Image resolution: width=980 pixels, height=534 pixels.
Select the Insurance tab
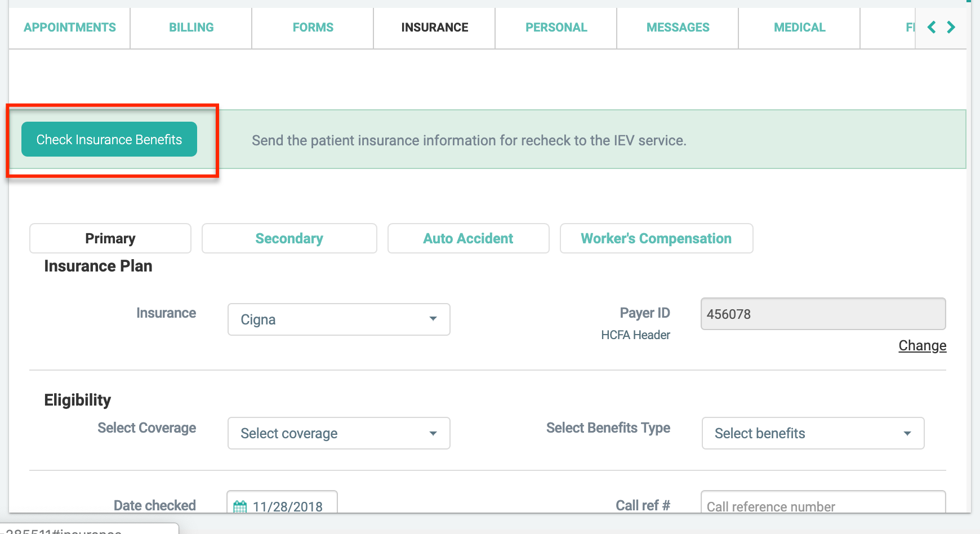pos(434,28)
